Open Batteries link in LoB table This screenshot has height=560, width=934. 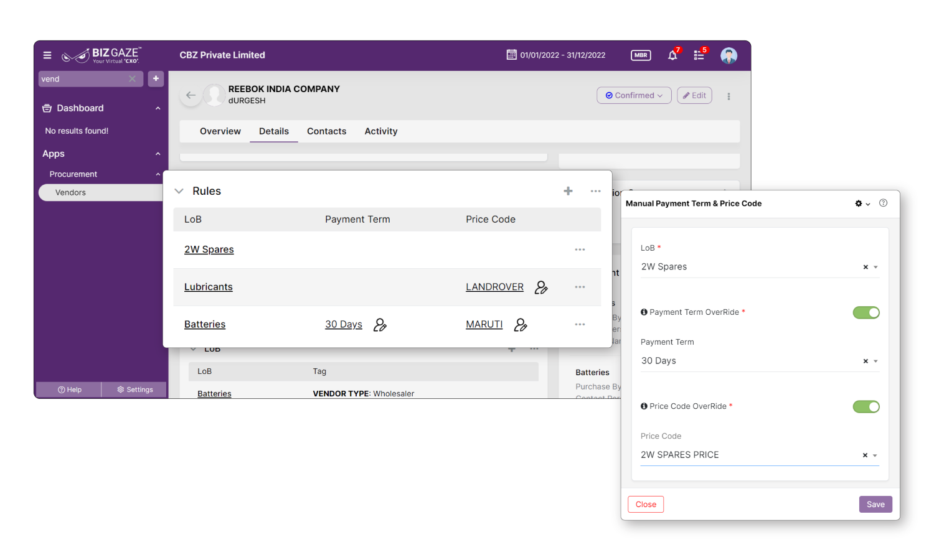214,393
